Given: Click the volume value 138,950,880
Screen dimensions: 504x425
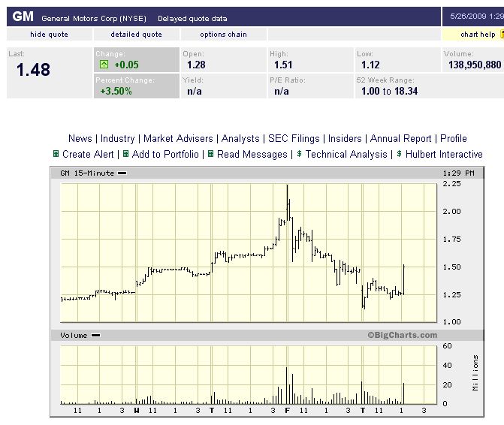Looking at the screenshot, I should (x=475, y=65).
